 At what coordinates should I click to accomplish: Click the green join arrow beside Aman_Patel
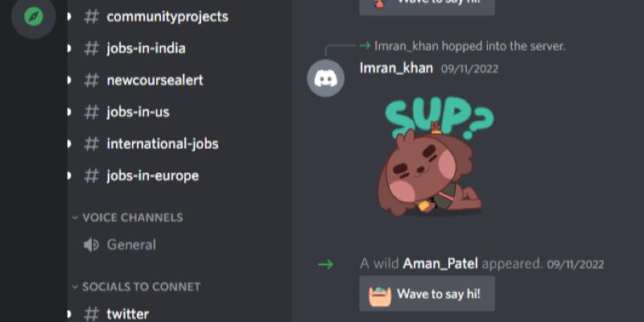(x=325, y=264)
